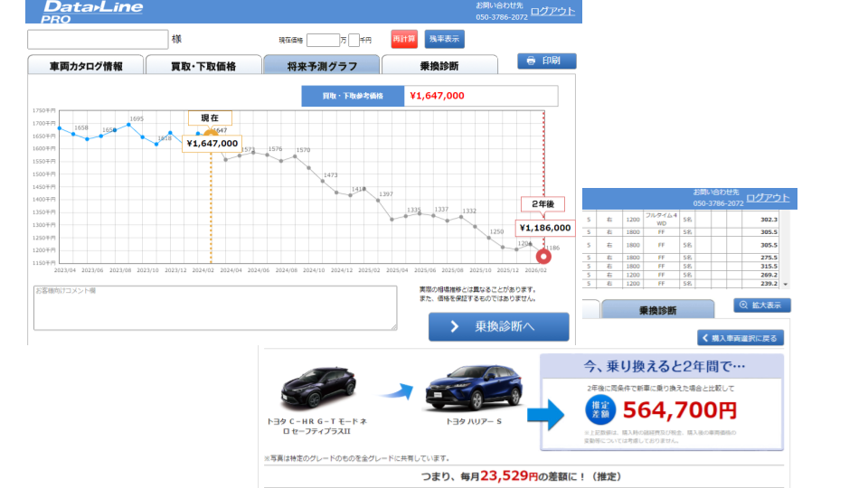Switch to the 買取・下取価格 tab
The image size is (868, 488).
click(203, 66)
